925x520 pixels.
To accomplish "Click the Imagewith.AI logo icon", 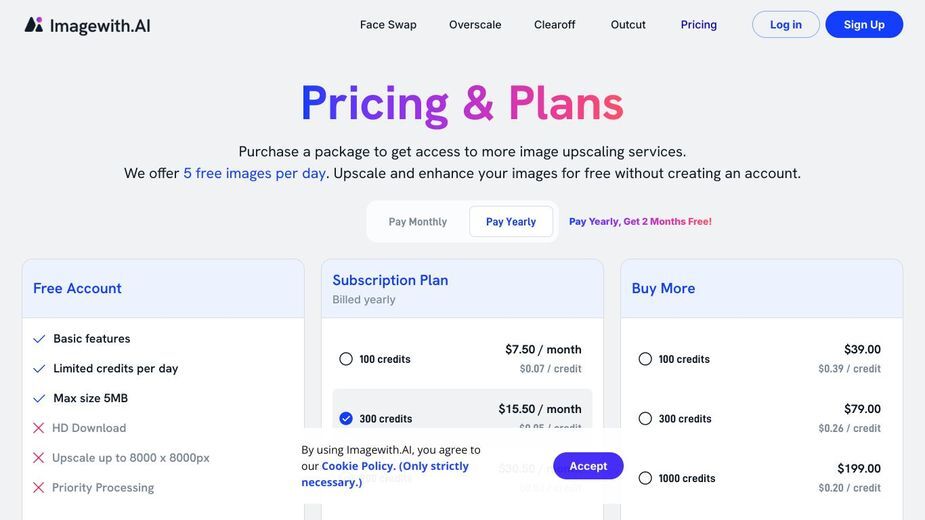I will [x=34, y=25].
